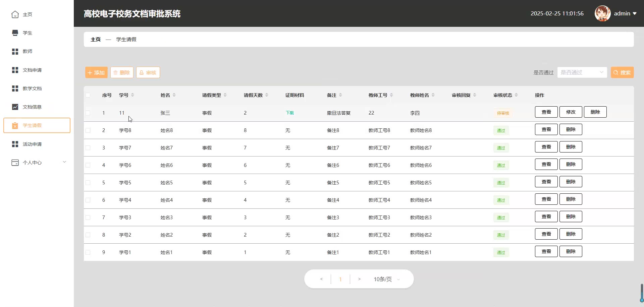644x307 pixels.
Task: Open 教师 menu item
Action: (37, 51)
